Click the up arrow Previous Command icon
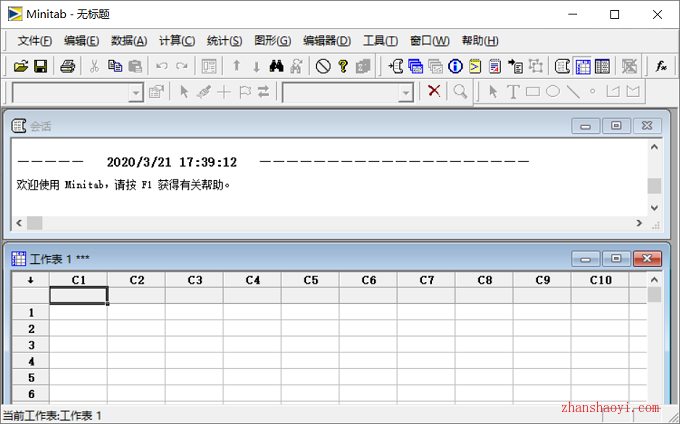680x424 pixels. 236,66
